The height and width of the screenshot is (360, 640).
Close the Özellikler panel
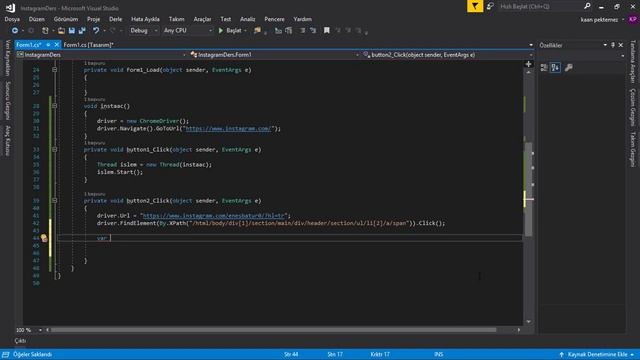pyautogui.click(x=621, y=45)
